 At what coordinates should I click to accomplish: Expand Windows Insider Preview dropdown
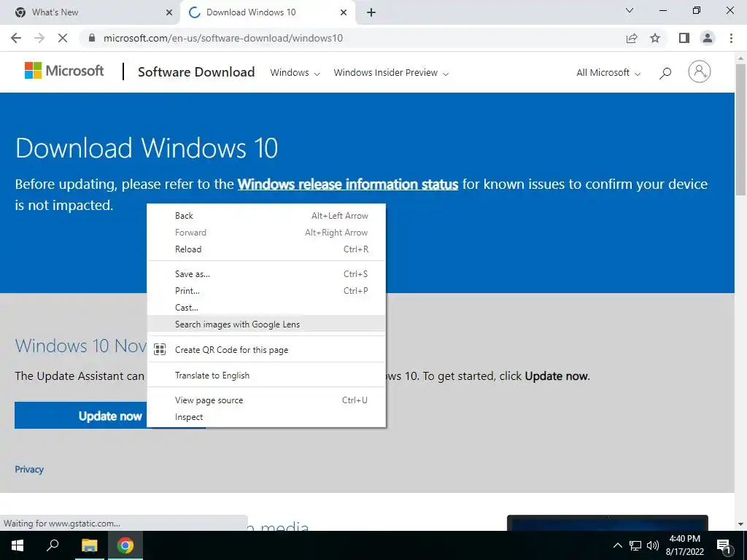(391, 72)
